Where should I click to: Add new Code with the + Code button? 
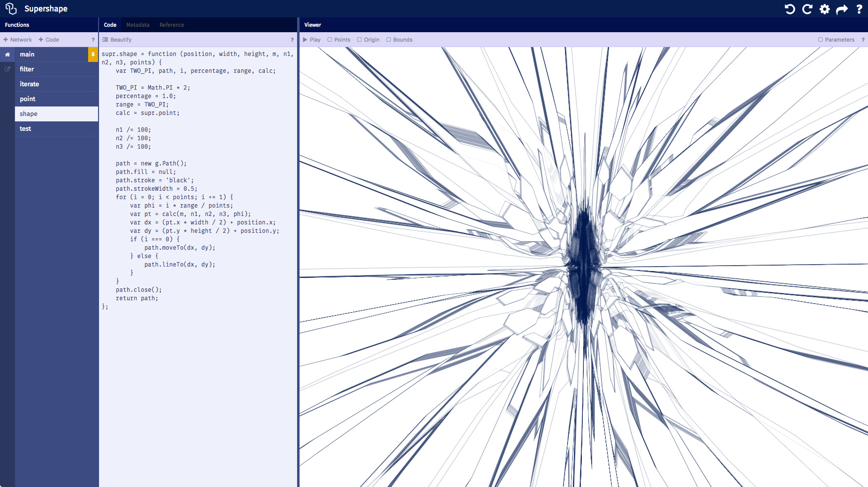[49, 40]
